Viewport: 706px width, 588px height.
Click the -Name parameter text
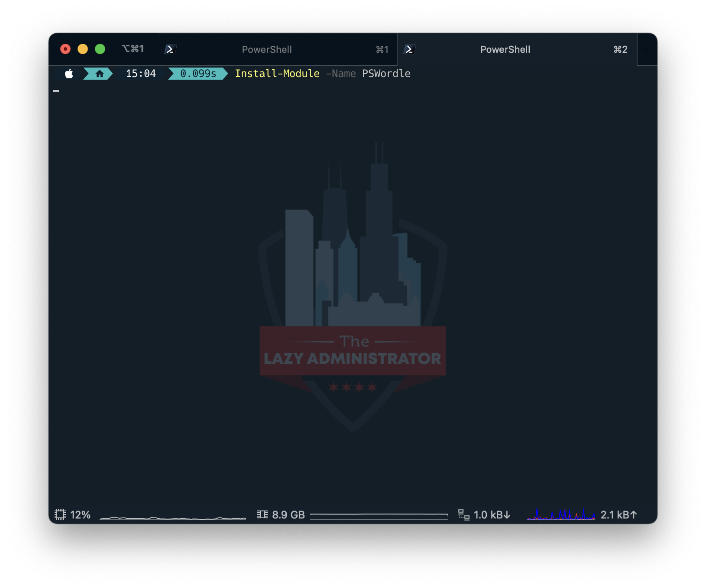point(341,74)
